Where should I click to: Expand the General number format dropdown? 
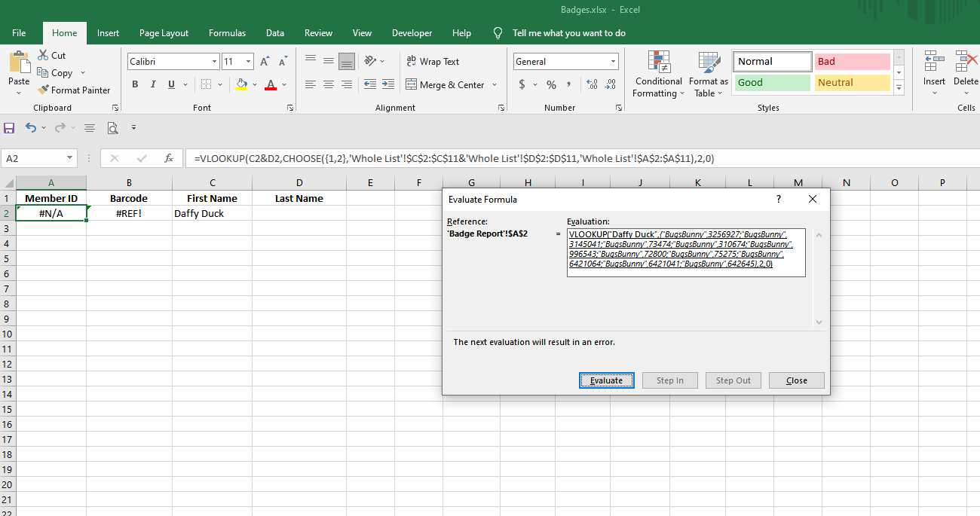click(x=613, y=62)
